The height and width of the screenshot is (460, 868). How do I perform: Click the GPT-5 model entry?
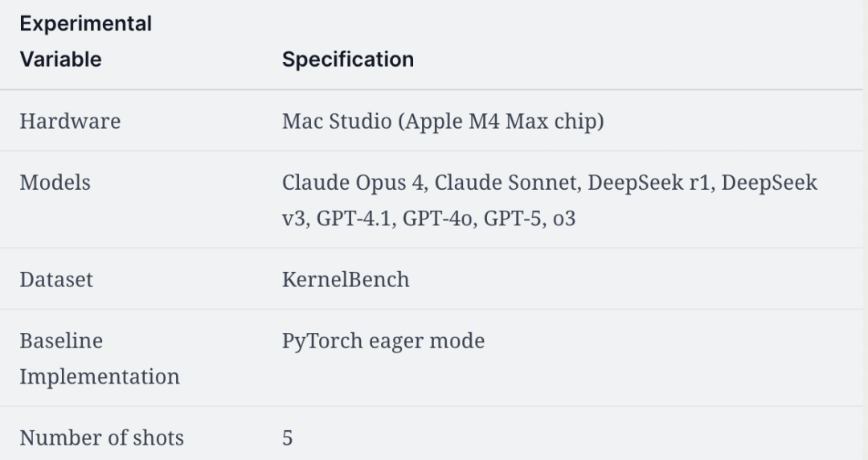tap(512, 219)
